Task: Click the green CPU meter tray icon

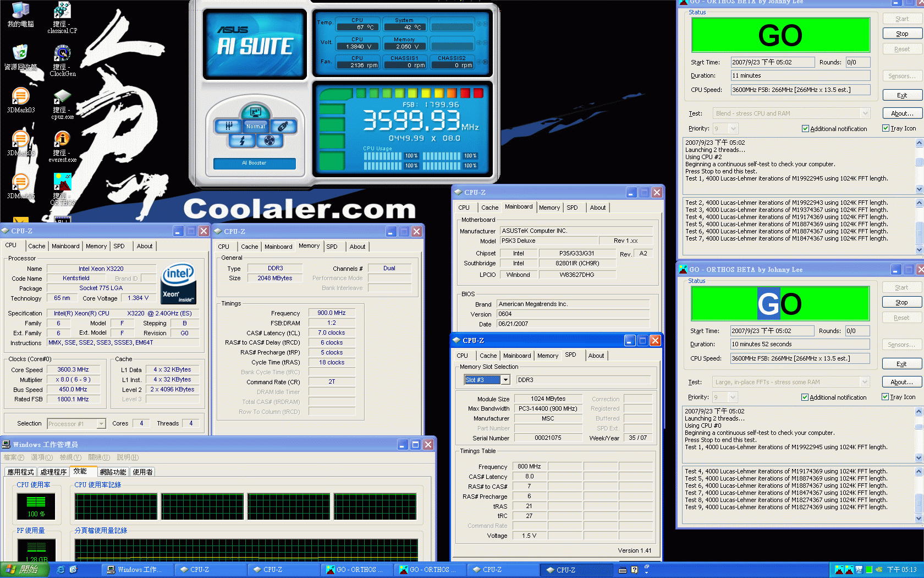Action: coord(869,570)
